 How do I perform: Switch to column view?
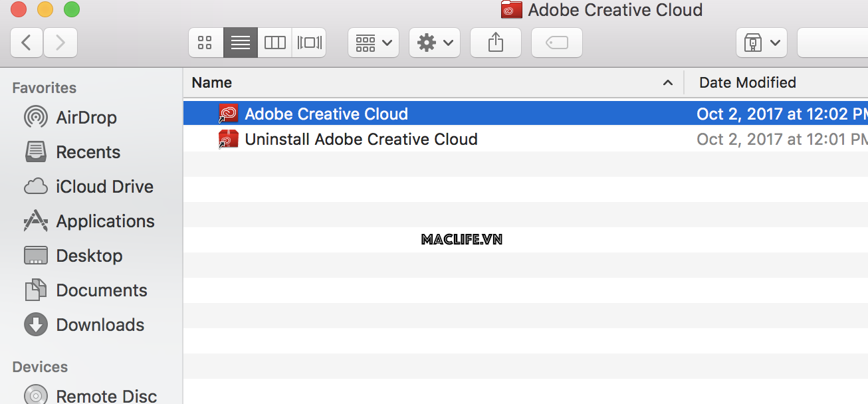[274, 42]
